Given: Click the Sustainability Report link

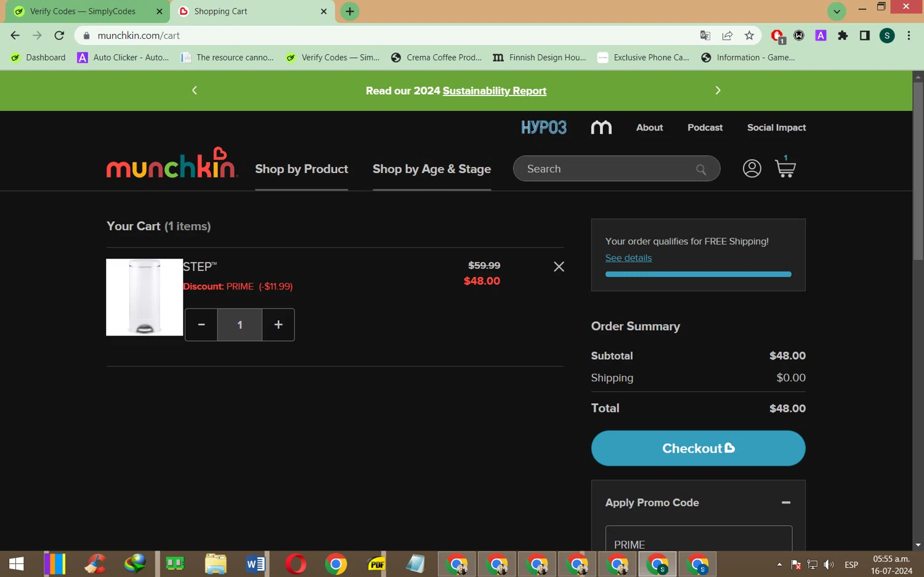Looking at the screenshot, I should pyautogui.click(x=494, y=91).
